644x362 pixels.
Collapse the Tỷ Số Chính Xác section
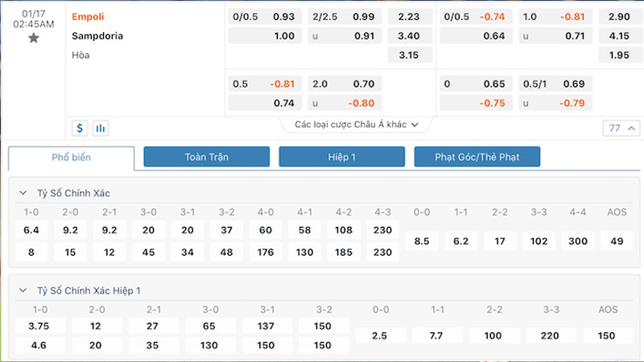(24, 193)
